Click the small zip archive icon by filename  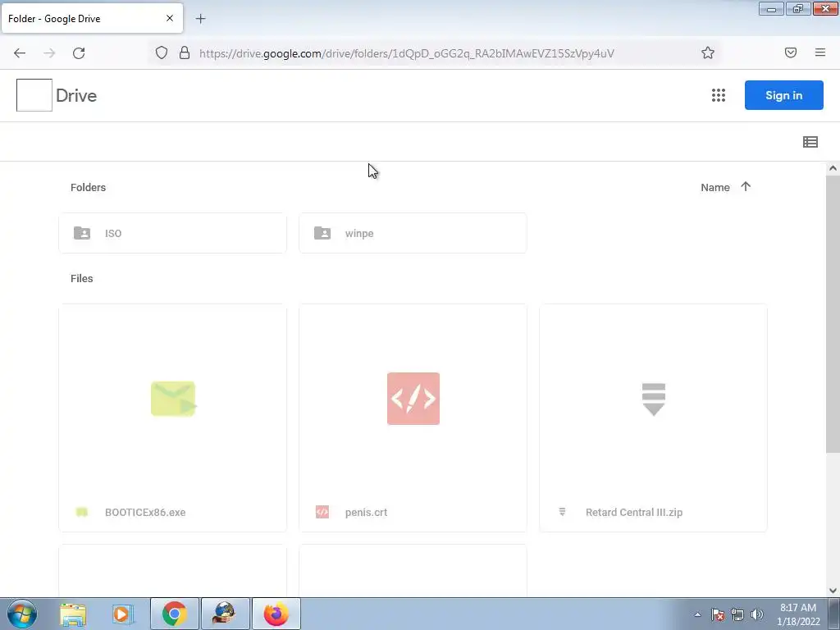click(562, 512)
